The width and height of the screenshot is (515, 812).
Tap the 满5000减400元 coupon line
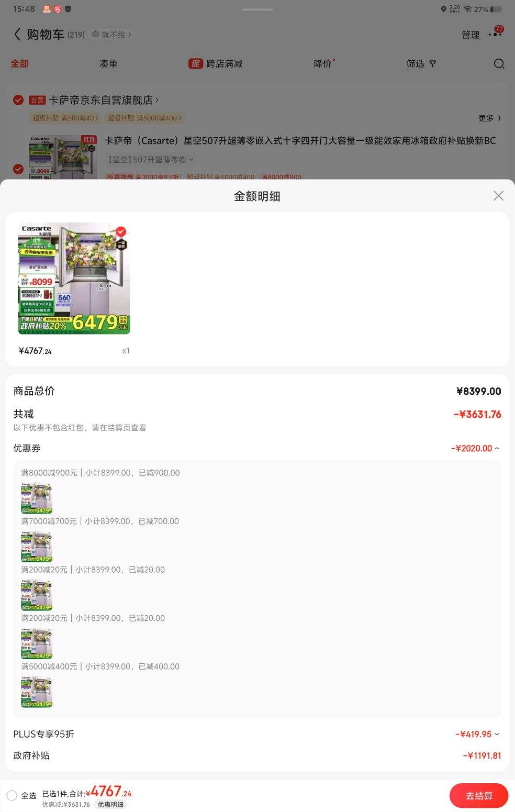100,666
